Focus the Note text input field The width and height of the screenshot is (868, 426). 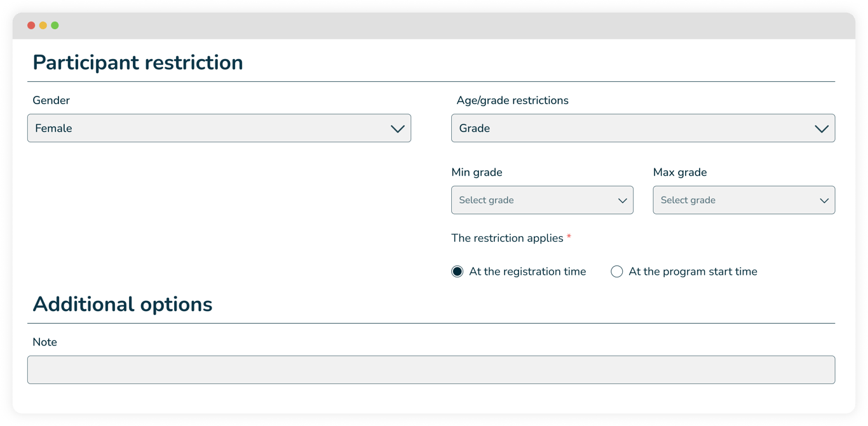tap(431, 369)
